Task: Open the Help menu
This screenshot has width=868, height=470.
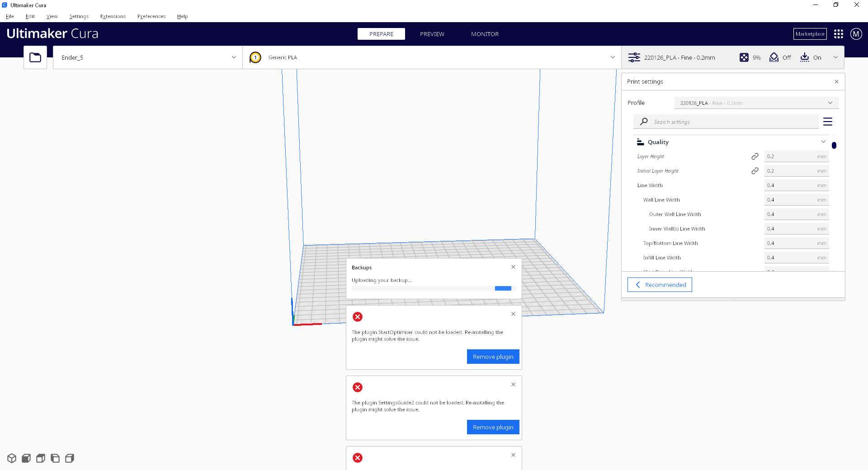Action: pyautogui.click(x=183, y=16)
